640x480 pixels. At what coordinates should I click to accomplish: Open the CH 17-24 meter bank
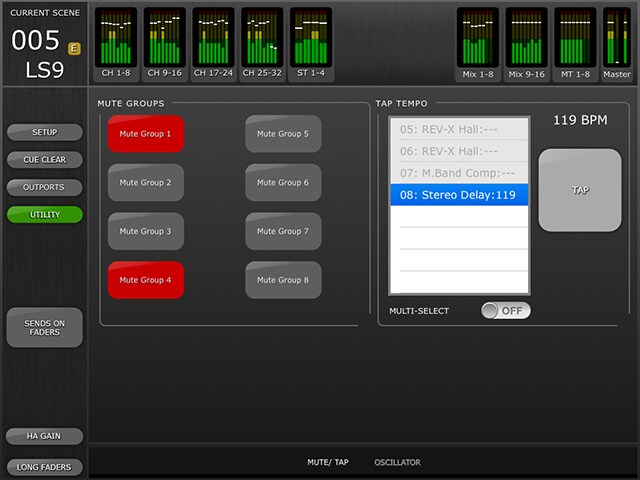coord(214,43)
